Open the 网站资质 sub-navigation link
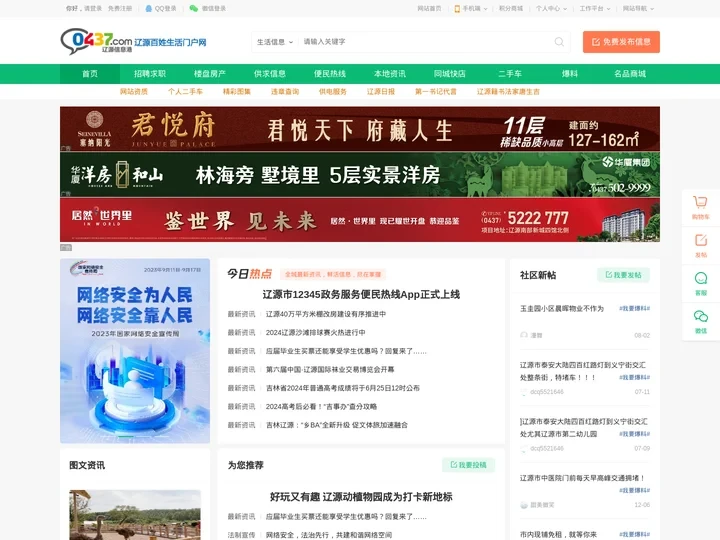 click(x=134, y=91)
